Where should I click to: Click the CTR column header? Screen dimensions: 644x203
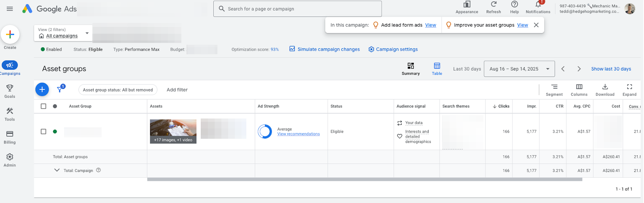[559, 106]
